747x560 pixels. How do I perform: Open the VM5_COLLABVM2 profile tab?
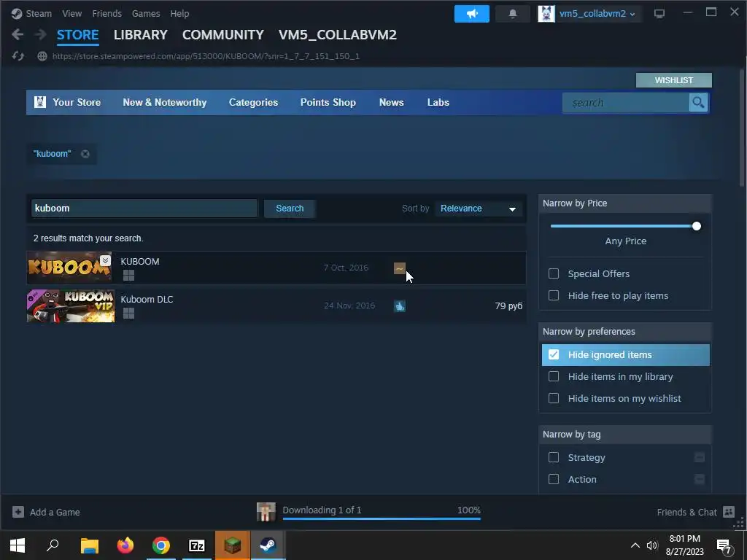point(337,35)
